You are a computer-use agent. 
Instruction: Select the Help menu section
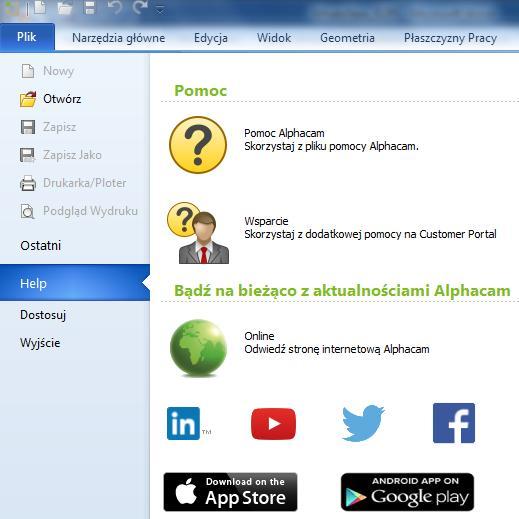pos(75,283)
